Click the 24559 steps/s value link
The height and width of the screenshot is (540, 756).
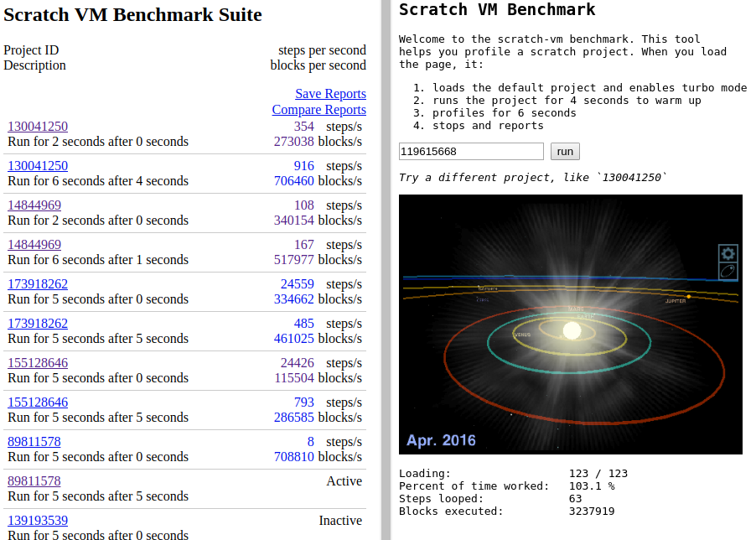297,284
